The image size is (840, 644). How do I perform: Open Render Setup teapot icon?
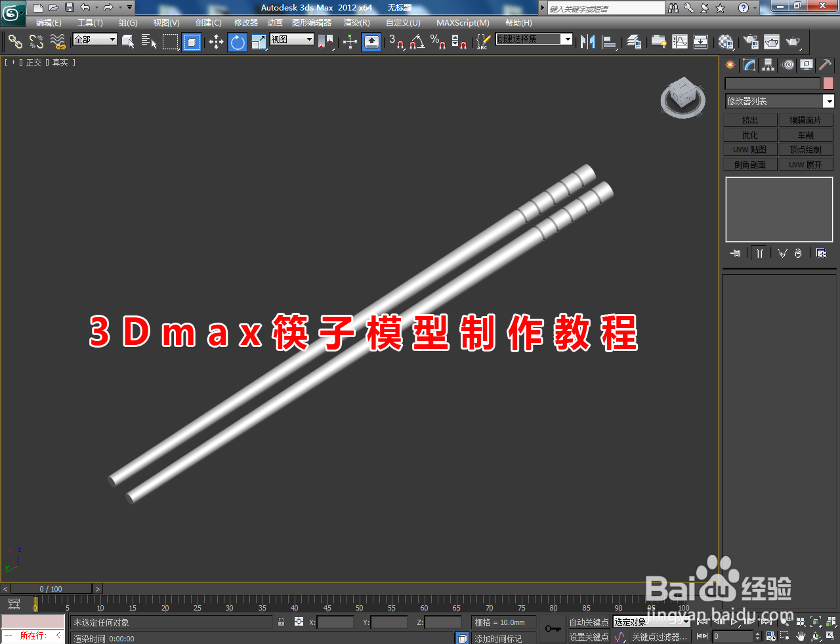[750, 42]
